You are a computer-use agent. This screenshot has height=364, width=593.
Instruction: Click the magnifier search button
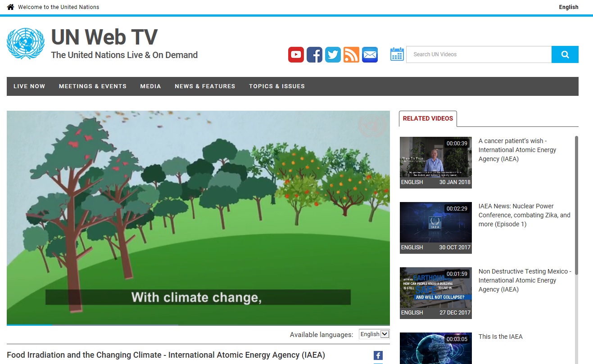[x=565, y=54]
